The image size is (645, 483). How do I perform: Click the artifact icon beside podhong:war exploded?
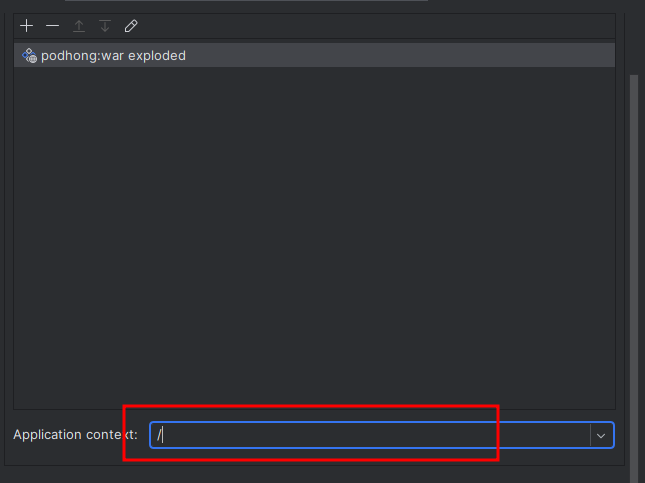29,56
